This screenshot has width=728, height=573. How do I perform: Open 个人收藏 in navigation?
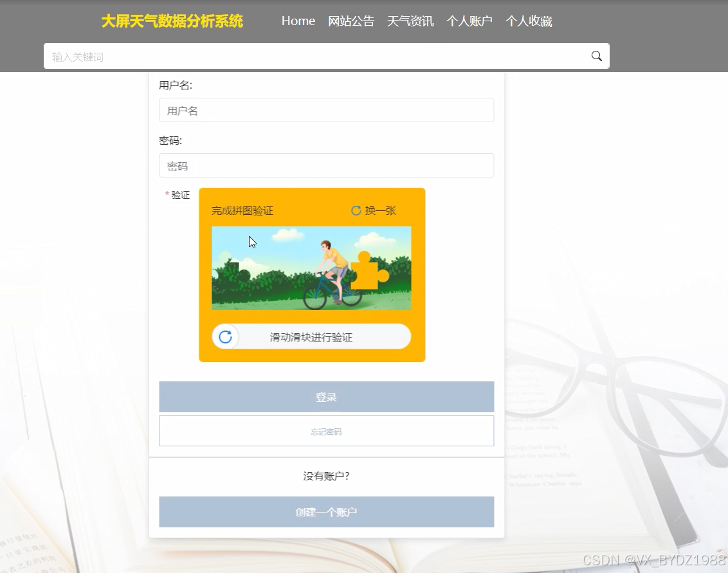tap(529, 21)
